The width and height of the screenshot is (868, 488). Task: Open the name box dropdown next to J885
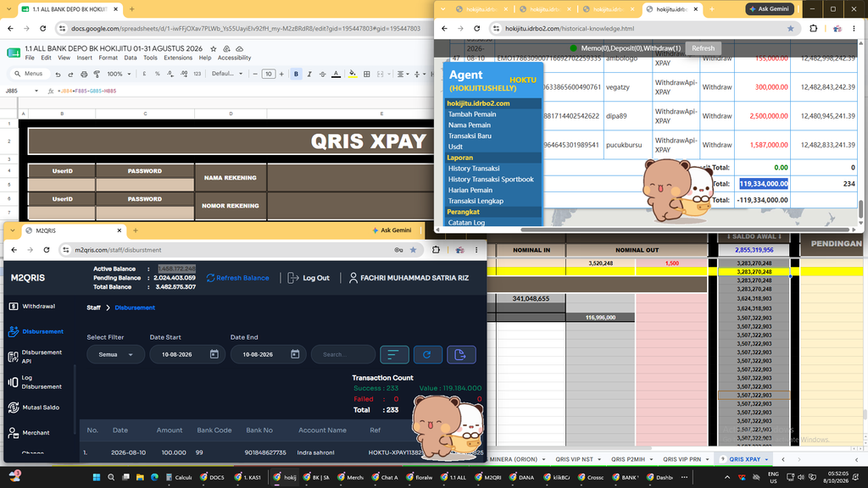click(36, 91)
